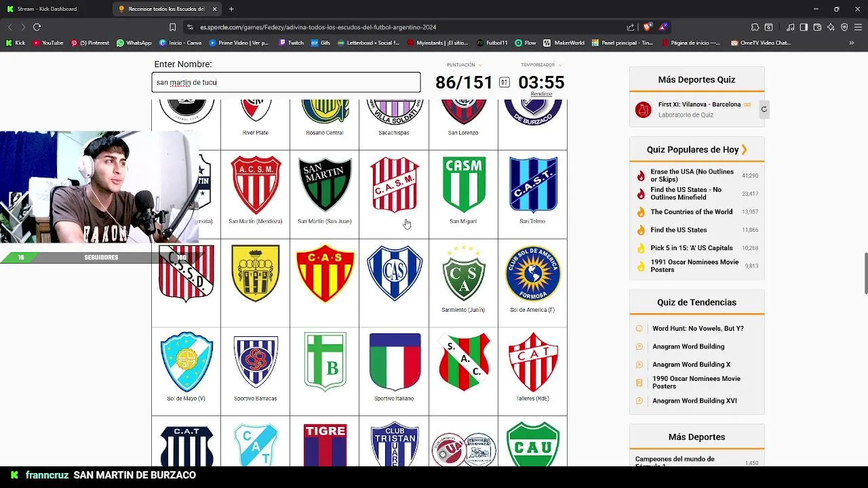The image size is (868, 488).
Task: Open the Futbol11 bookmark
Action: tap(492, 43)
